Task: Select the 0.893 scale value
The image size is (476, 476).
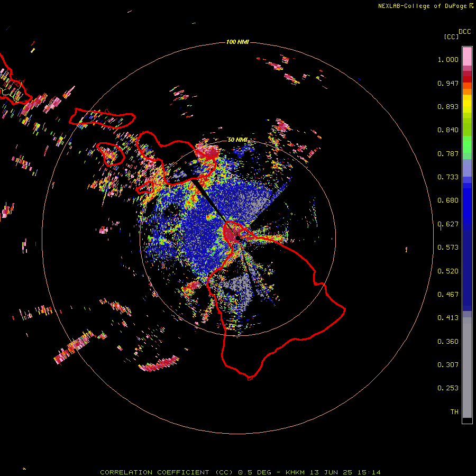Action: (448, 106)
